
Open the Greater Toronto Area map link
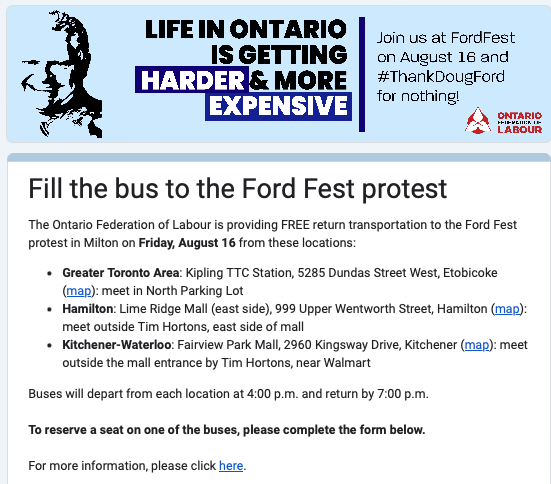click(79, 291)
